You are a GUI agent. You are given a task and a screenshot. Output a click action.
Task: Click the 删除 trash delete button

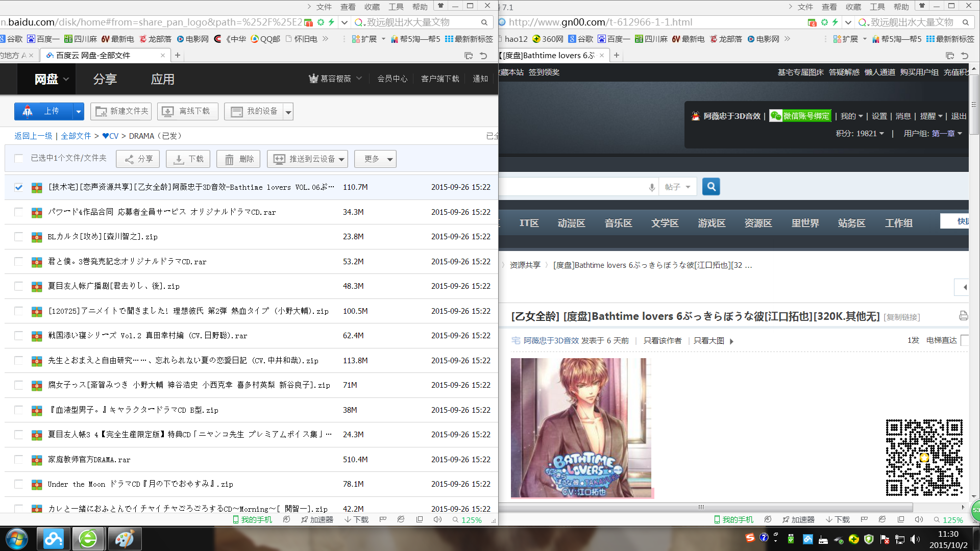click(x=238, y=159)
